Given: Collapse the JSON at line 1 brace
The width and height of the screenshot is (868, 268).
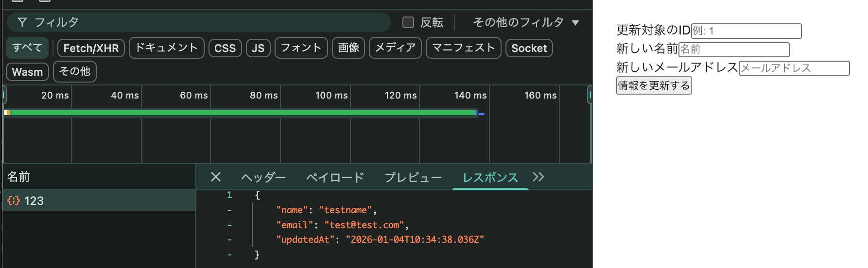Looking at the screenshot, I should point(257,195).
